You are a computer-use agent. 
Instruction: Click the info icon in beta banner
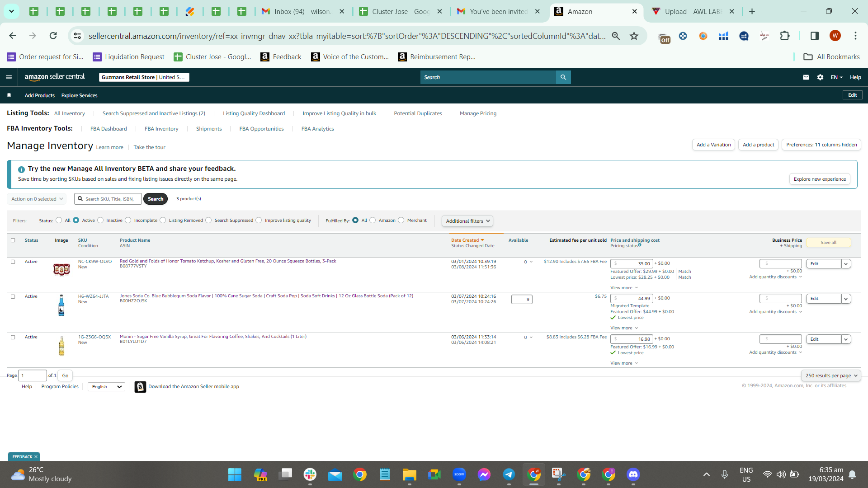[21, 169]
